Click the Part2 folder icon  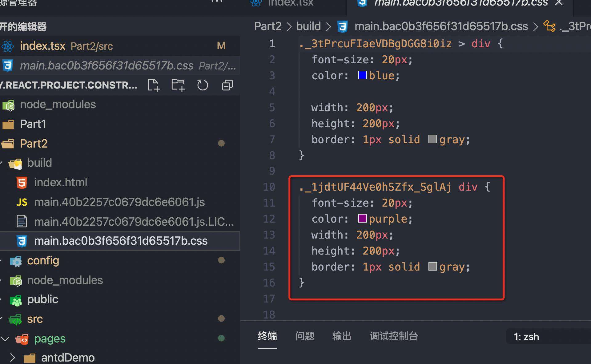click(x=8, y=144)
